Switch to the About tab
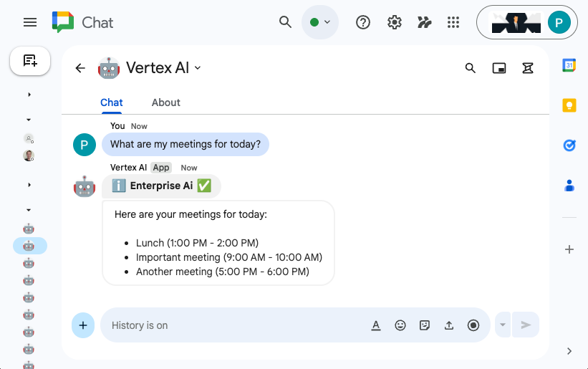The width and height of the screenshot is (588, 369). tap(165, 102)
